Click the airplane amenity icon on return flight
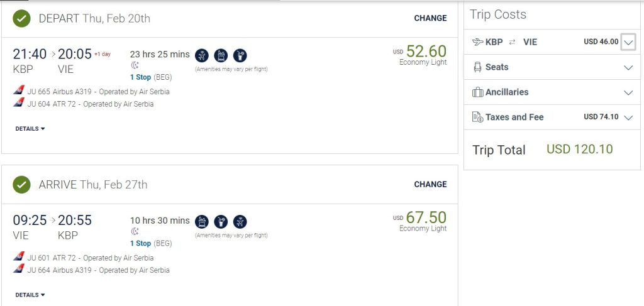This screenshot has height=306, width=644. click(240, 221)
